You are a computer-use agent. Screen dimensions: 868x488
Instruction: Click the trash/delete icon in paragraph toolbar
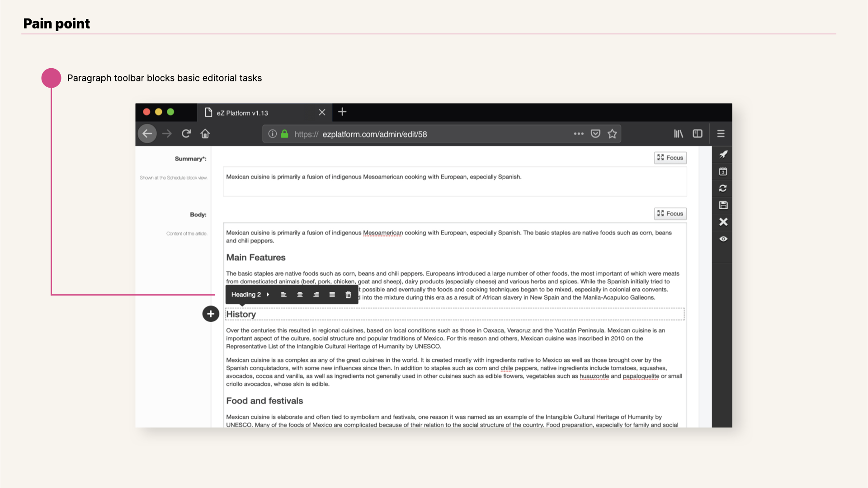(x=348, y=294)
